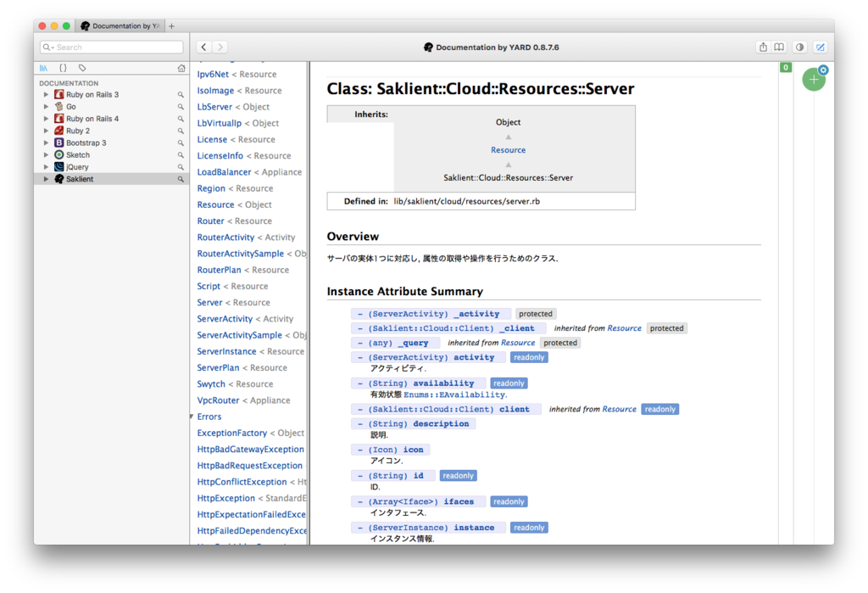Open the HttpConflictException link
This screenshot has width=868, height=593.
(x=242, y=482)
